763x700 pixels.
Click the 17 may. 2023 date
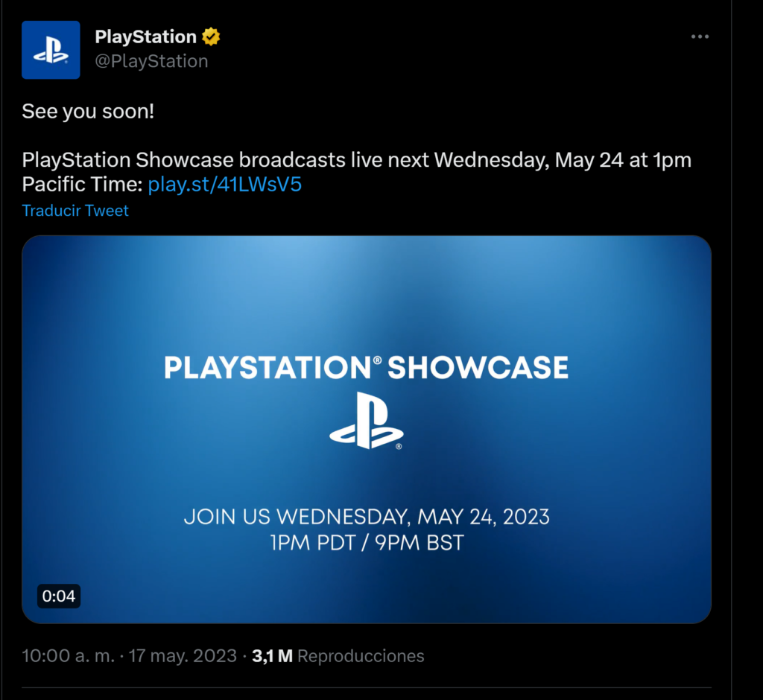pyautogui.click(x=183, y=656)
